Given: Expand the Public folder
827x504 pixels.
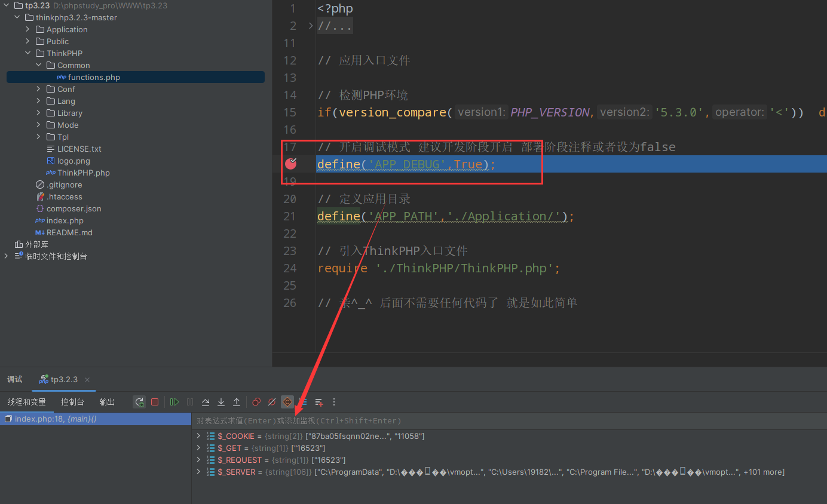Looking at the screenshot, I should tap(27, 41).
